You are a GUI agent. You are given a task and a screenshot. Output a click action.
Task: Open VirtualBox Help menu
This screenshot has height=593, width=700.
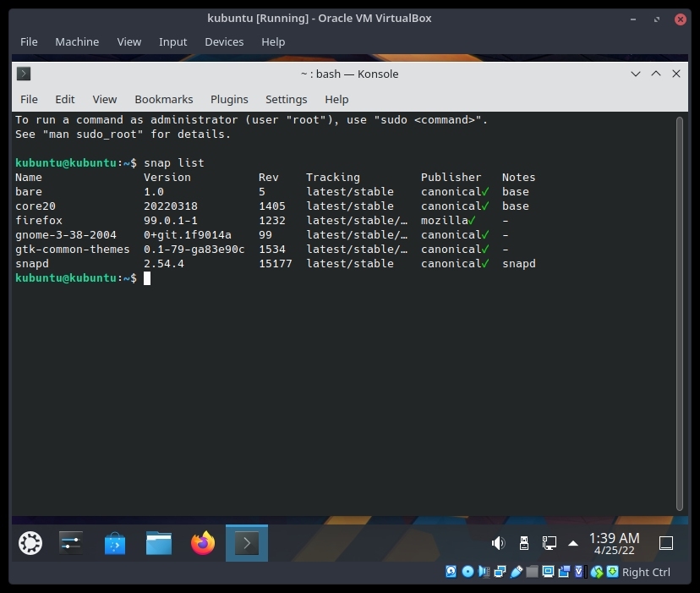tap(273, 41)
